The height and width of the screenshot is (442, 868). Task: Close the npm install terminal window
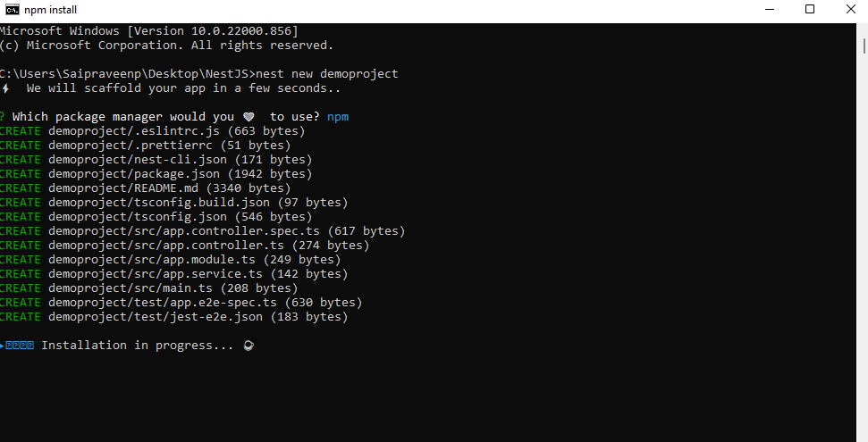point(849,10)
